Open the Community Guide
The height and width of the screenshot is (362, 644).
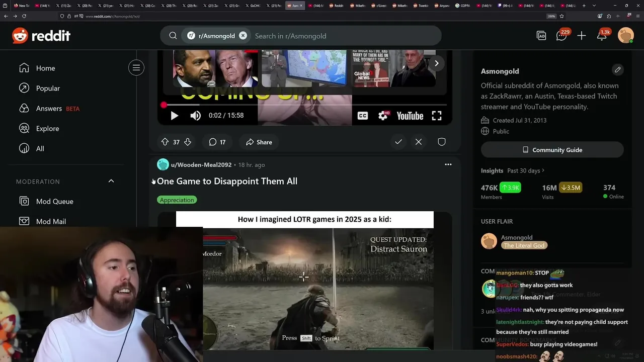(552, 150)
